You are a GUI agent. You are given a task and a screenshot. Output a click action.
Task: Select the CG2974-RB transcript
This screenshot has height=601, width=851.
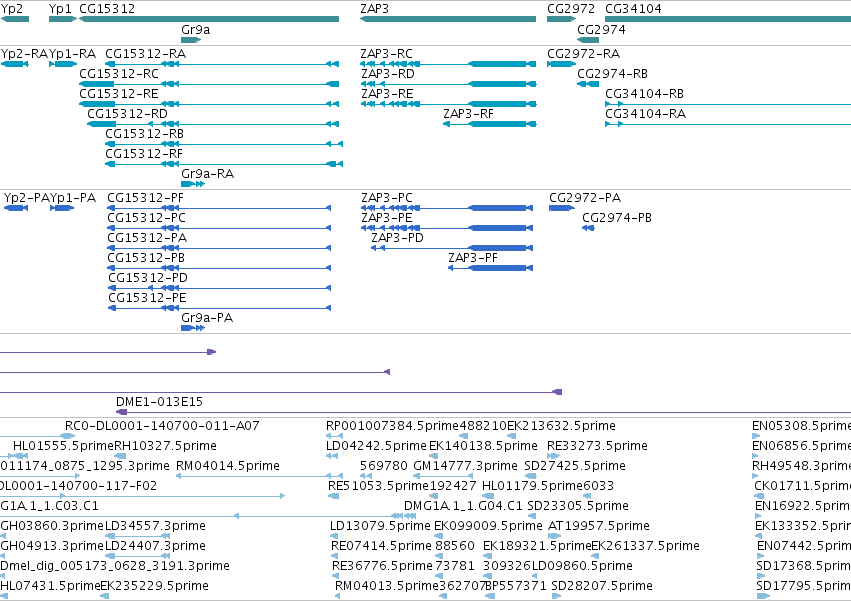click(588, 84)
